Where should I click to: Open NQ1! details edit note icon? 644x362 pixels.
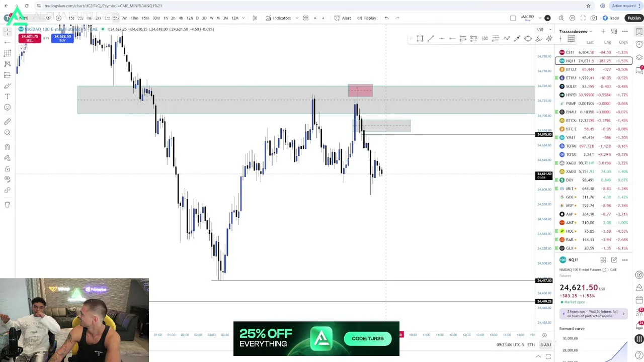click(x=614, y=260)
